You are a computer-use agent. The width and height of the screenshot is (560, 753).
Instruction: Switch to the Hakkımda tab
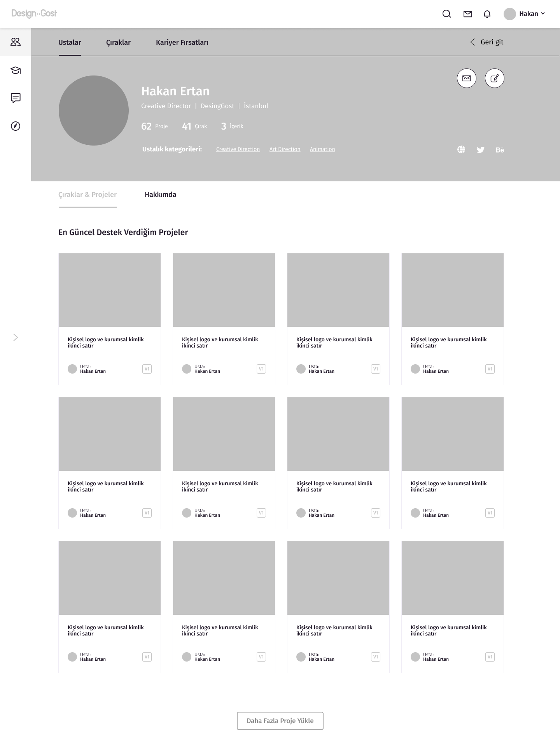click(x=160, y=195)
